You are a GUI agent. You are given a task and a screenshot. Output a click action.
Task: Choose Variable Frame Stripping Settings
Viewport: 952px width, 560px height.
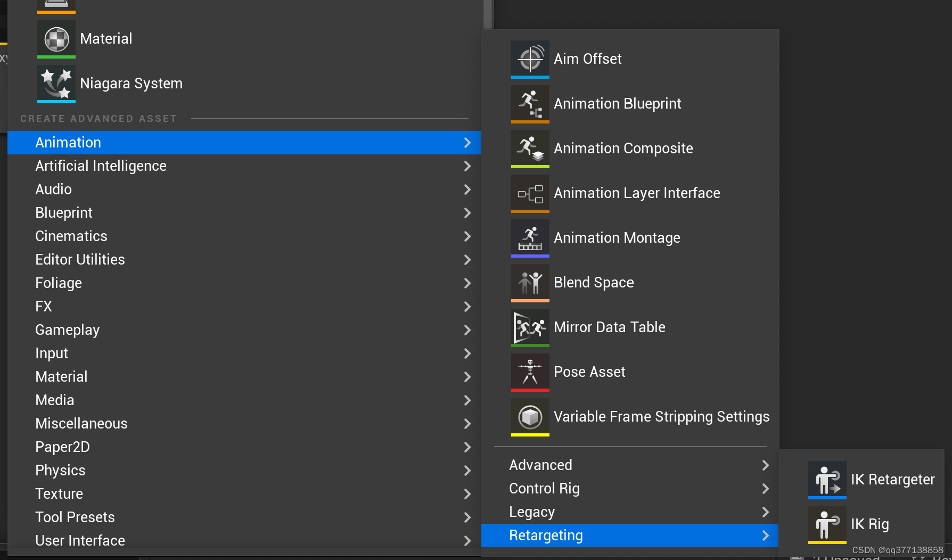pos(630,417)
